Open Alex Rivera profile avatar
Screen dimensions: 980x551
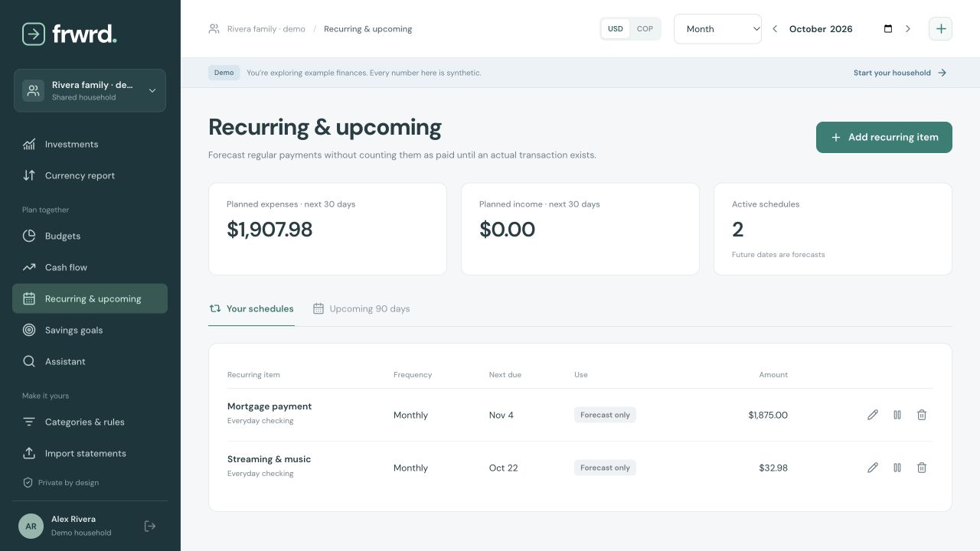click(31, 526)
